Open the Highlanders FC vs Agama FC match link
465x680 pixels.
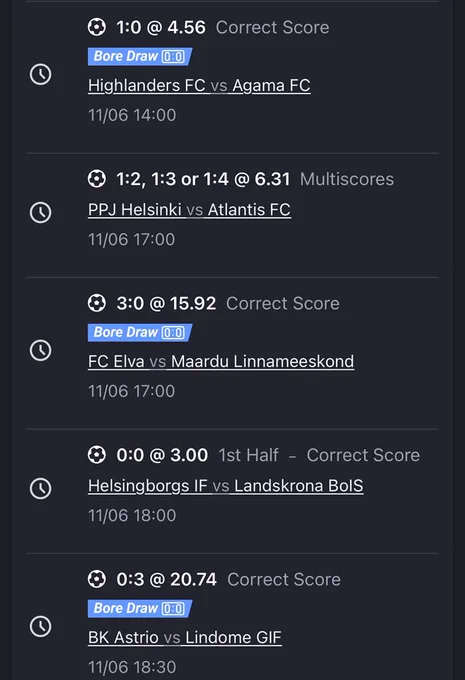(199, 85)
